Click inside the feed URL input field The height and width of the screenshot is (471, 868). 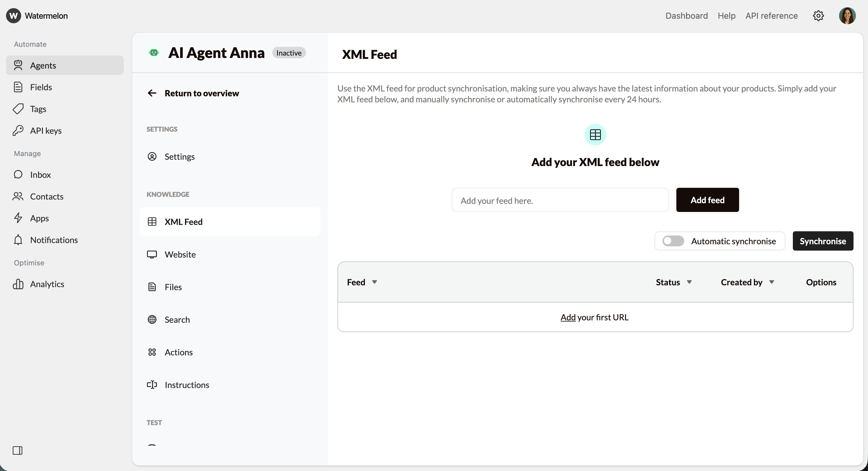tap(560, 200)
